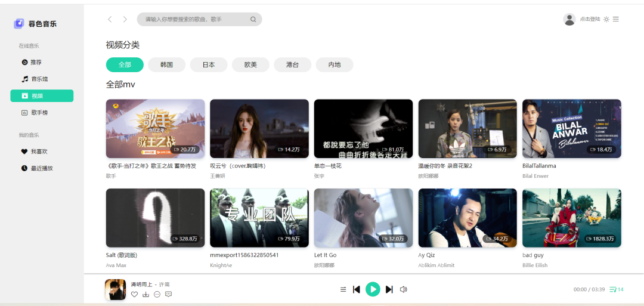Click the bad guy title text

533,255
